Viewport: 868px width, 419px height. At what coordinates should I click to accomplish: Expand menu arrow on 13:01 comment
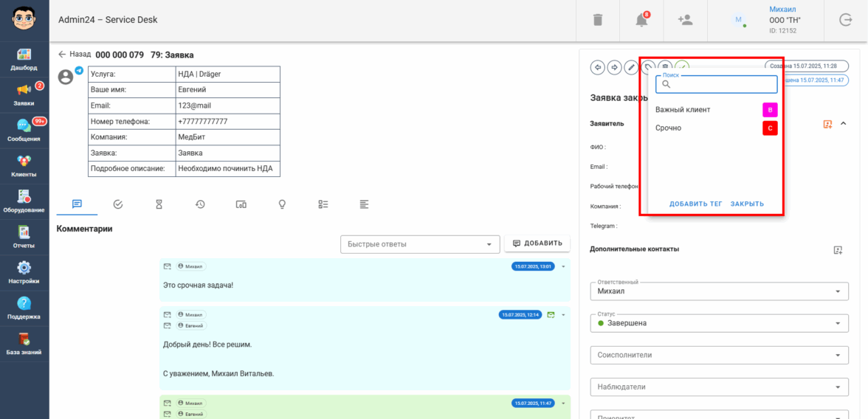pyautogui.click(x=564, y=266)
